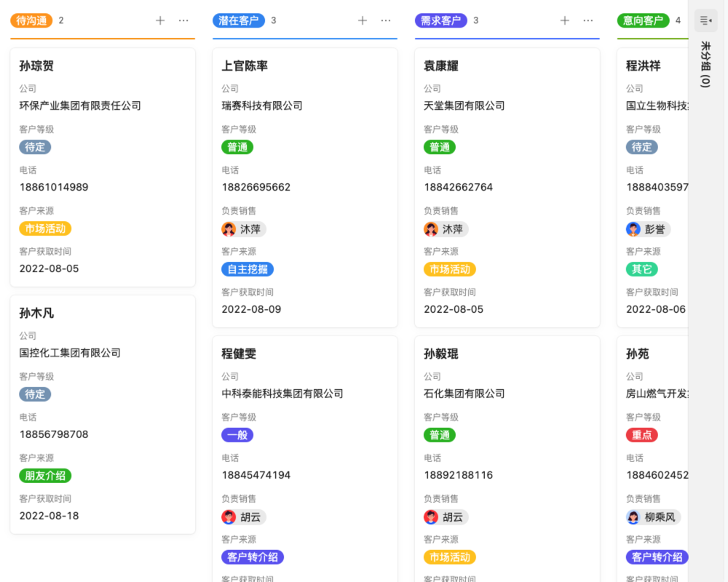Open the more-options menu of 需求客户 column
Screen dimensions: 728x582
coord(588,20)
